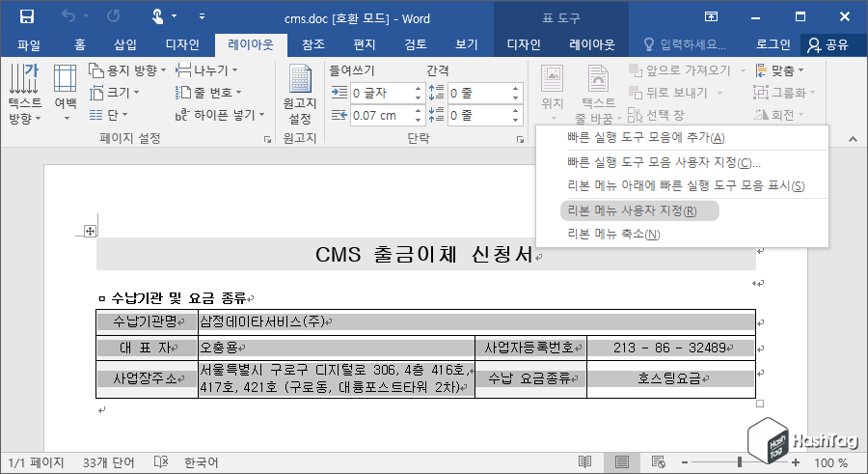
Task: Open the 그룹화 group dropdown
Action: (784, 93)
